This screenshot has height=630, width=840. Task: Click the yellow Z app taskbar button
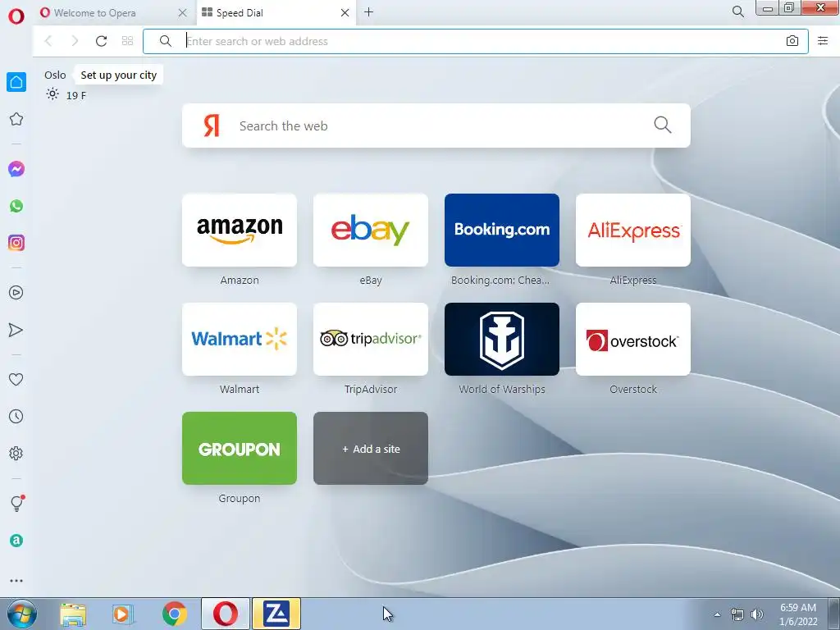point(276,614)
